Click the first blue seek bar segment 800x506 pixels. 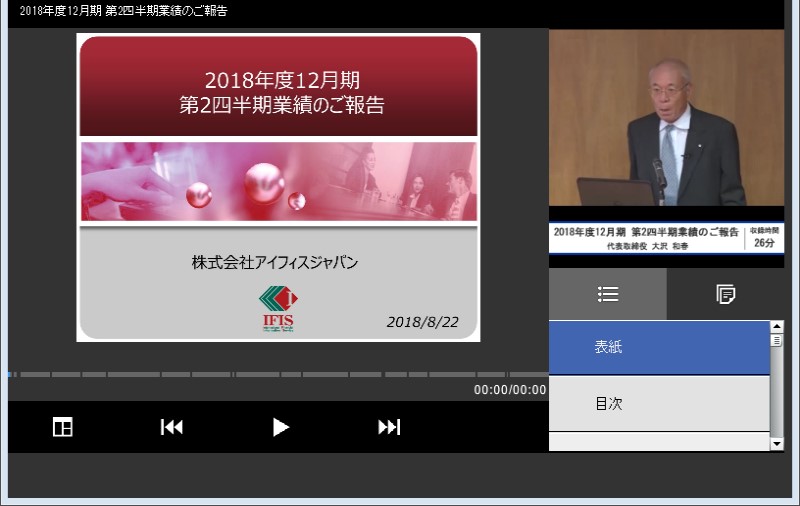click(10, 374)
